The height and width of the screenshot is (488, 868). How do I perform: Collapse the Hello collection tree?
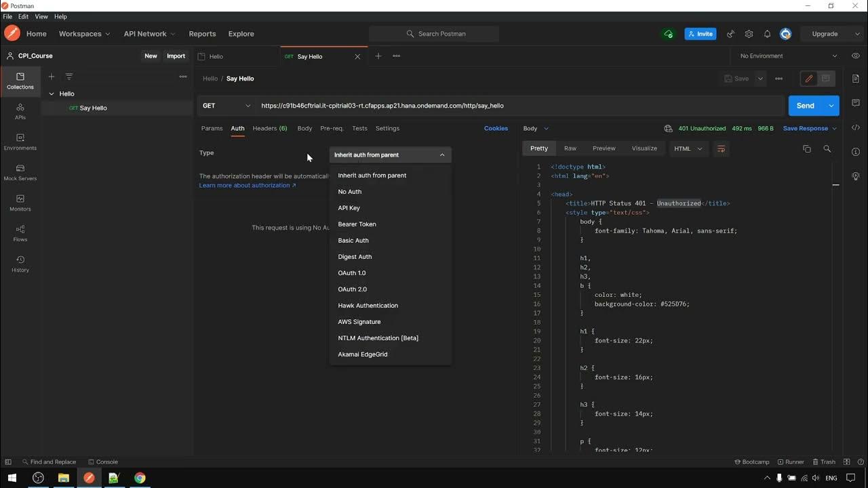coord(52,94)
